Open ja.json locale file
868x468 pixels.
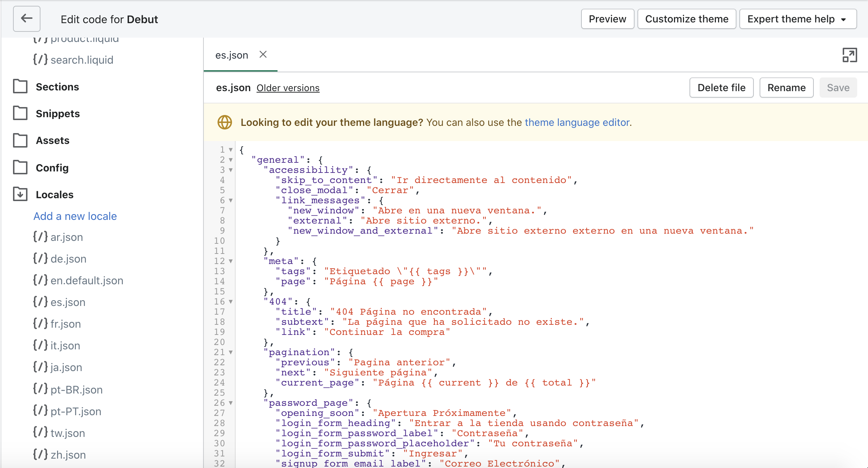tap(66, 367)
